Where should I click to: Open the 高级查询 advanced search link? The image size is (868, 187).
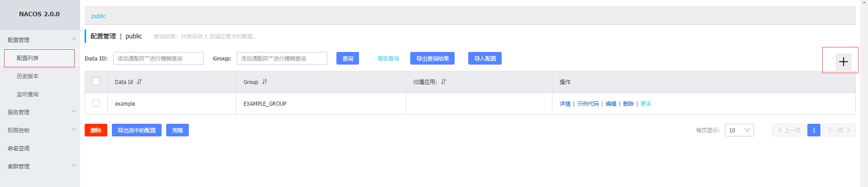tap(388, 59)
